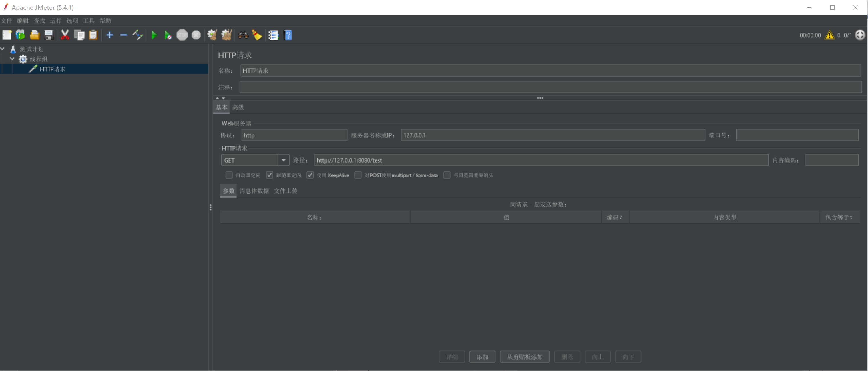Click the 向下 button
Viewport: 868px width, 371px height.
point(628,357)
